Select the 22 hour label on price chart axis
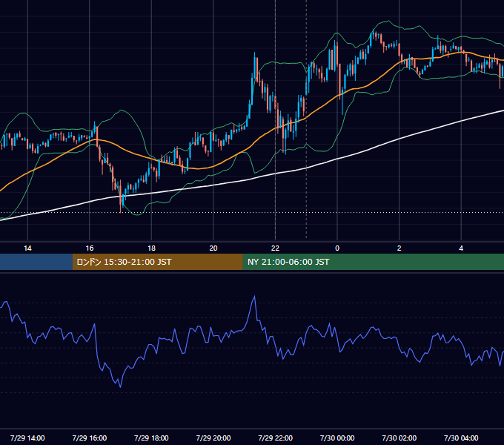The width and height of the screenshot is (504, 445). click(x=276, y=248)
